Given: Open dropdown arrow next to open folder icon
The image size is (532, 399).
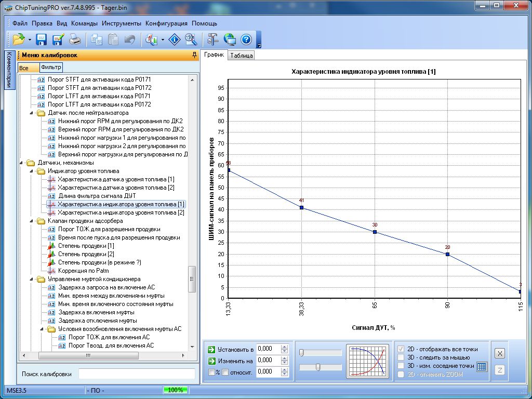Looking at the screenshot, I should coord(30,39).
